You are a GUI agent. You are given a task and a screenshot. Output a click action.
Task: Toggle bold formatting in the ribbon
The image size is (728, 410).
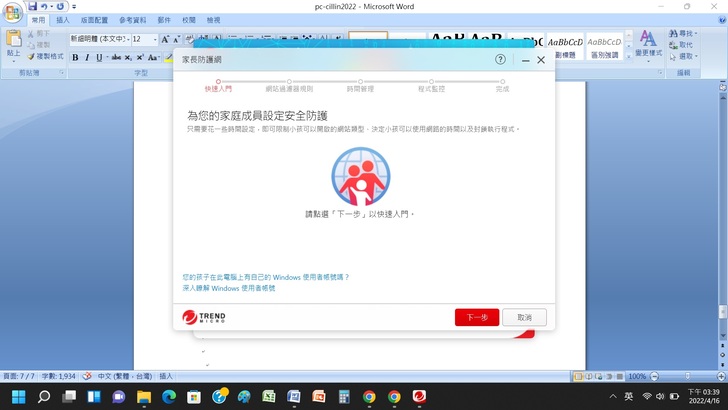[75, 57]
